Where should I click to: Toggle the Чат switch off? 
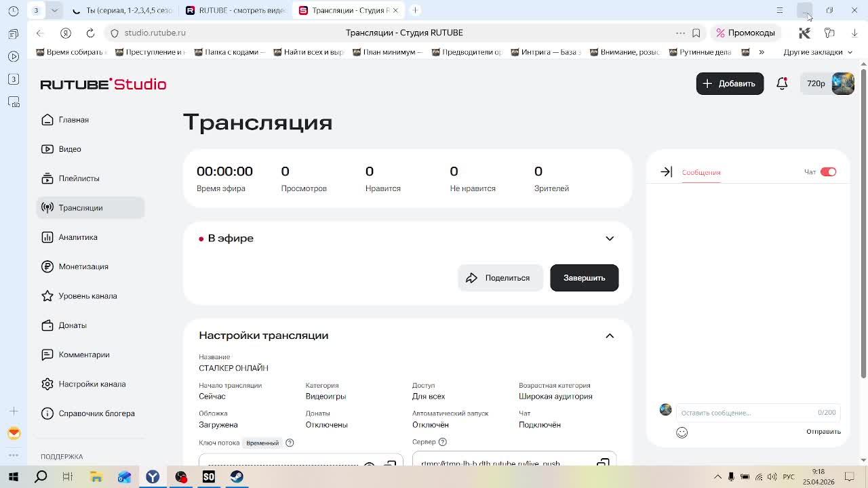(828, 172)
